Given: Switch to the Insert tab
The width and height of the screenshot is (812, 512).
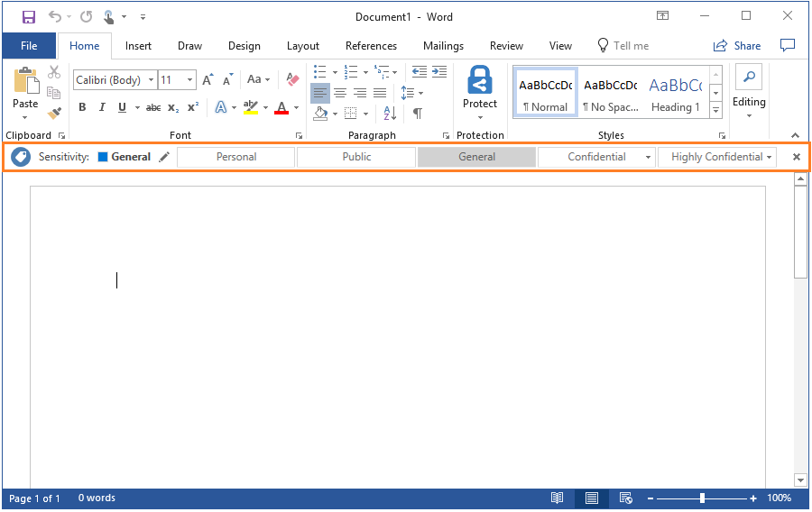Looking at the screenshot, I should [x=138, y=45].
